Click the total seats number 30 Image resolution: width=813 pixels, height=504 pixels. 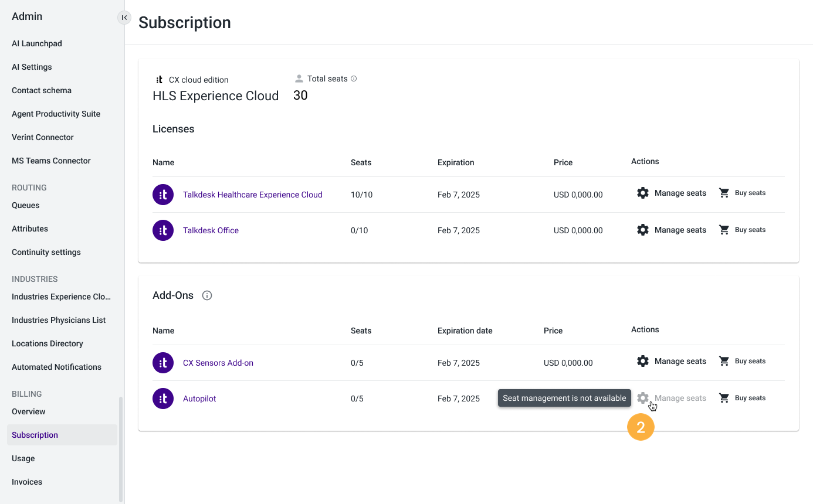coord(300,96)
